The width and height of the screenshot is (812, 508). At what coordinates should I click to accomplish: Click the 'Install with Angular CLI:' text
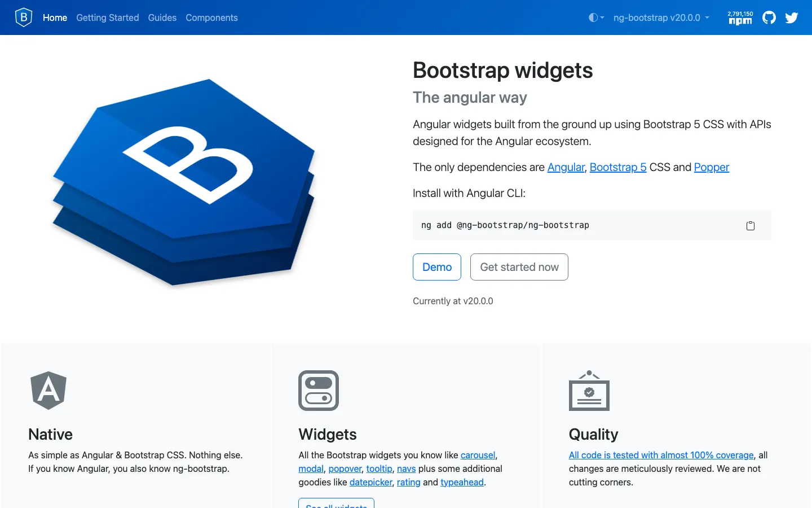click(x=469, y=193)
